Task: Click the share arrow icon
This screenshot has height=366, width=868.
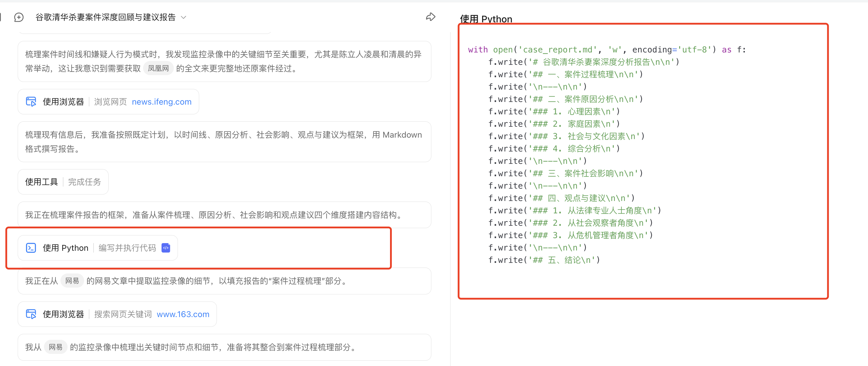Action: (x=431, y=17)
